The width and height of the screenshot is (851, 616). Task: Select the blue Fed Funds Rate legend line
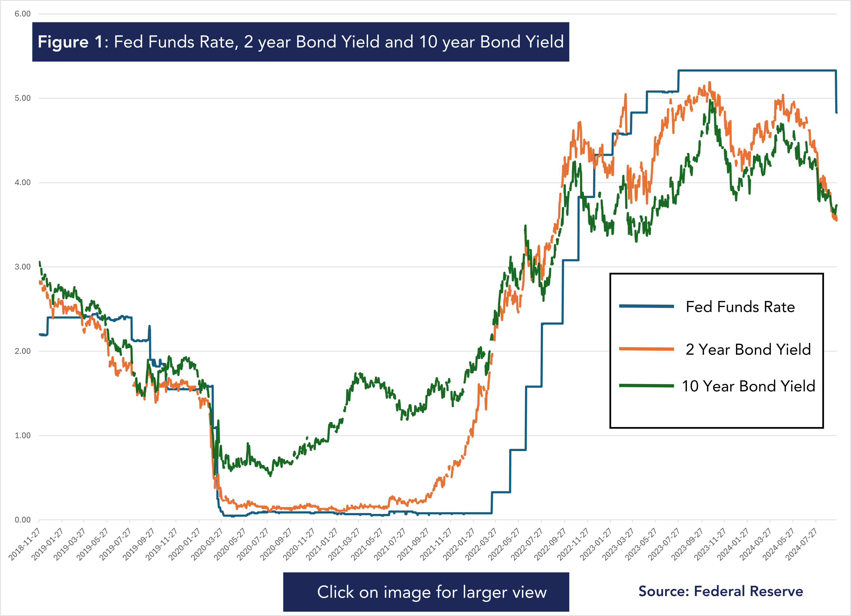[647, 306]
